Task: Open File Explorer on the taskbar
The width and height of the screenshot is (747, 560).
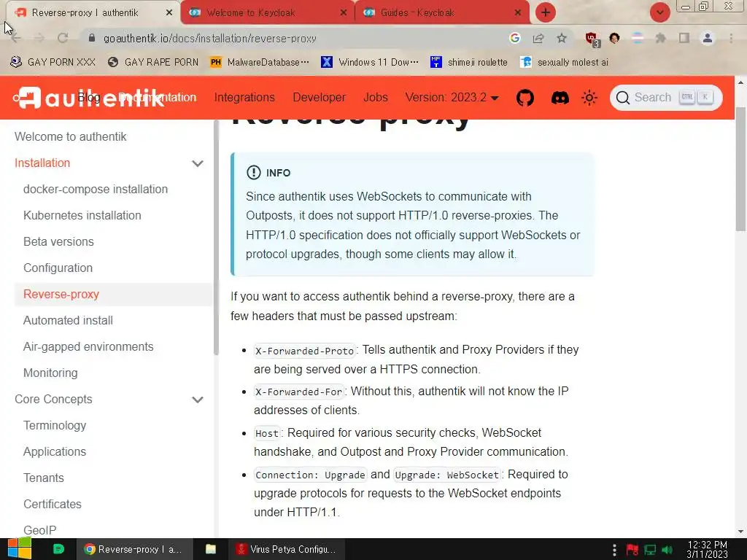Action: [211, 549]
